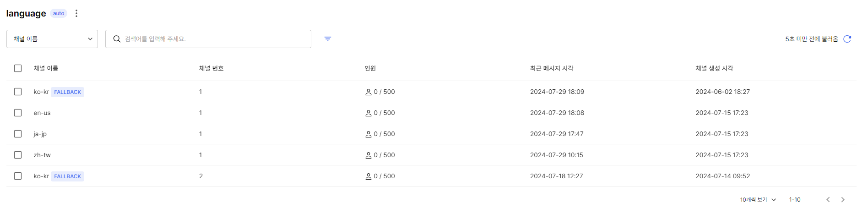Click the 채널 번호 column header
868x214 pixels.
[x=211, y=68]
